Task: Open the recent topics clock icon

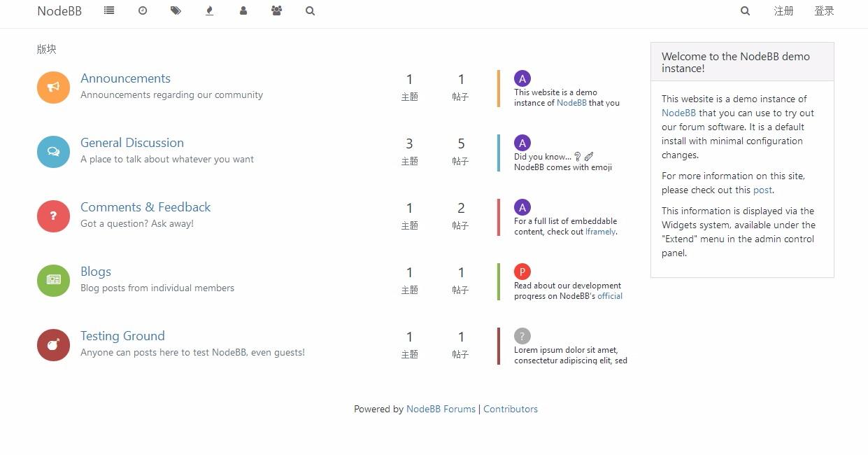Action: point(143,10)
